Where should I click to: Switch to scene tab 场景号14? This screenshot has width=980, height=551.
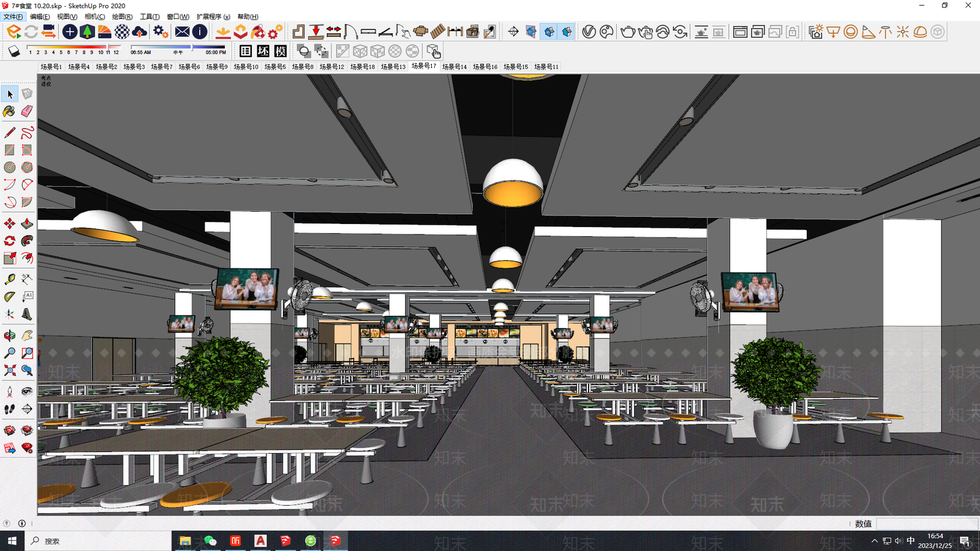click(454, 67)
